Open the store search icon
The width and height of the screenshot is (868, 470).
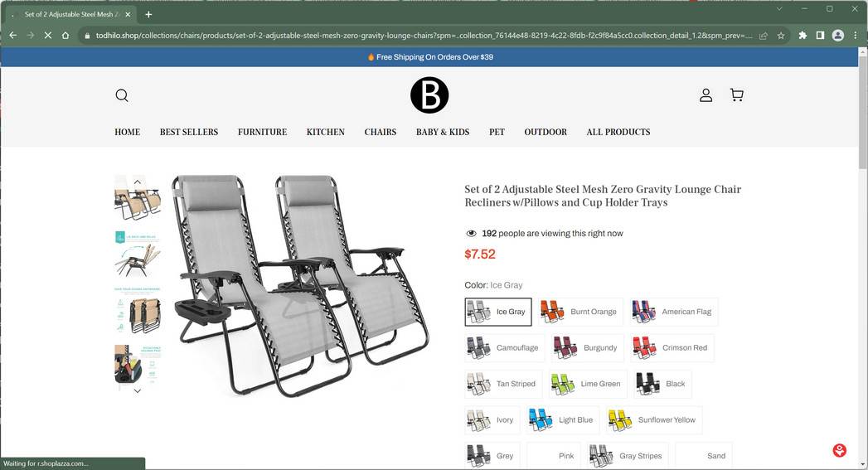122,95
